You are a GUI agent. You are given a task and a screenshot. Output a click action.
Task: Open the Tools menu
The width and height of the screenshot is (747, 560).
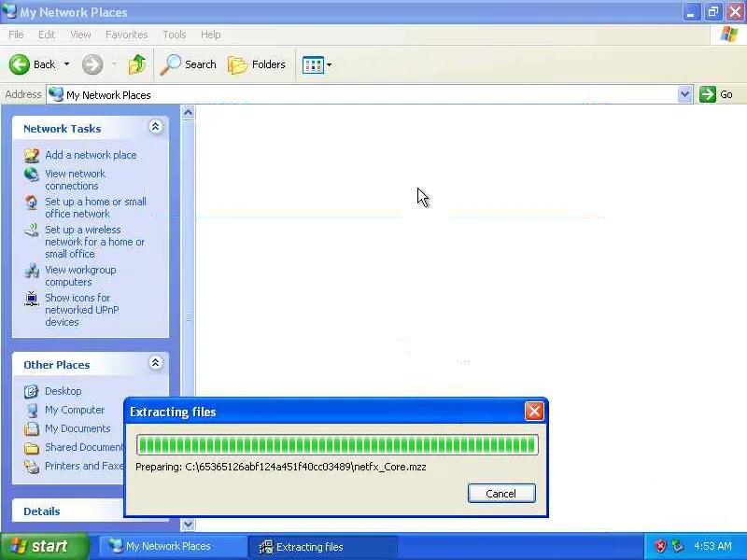point(175,35)
